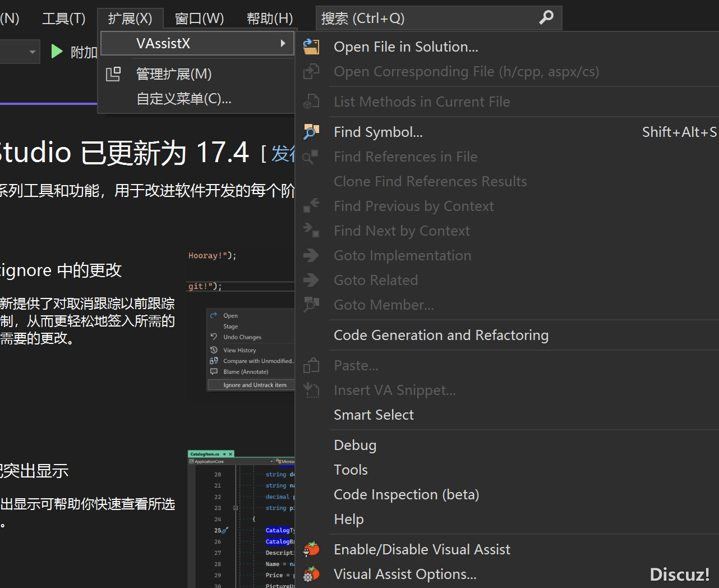This screenshot has width=719, height=588.
Task: Select 管理扩展(M) menu entry
Action: (197, 74)
